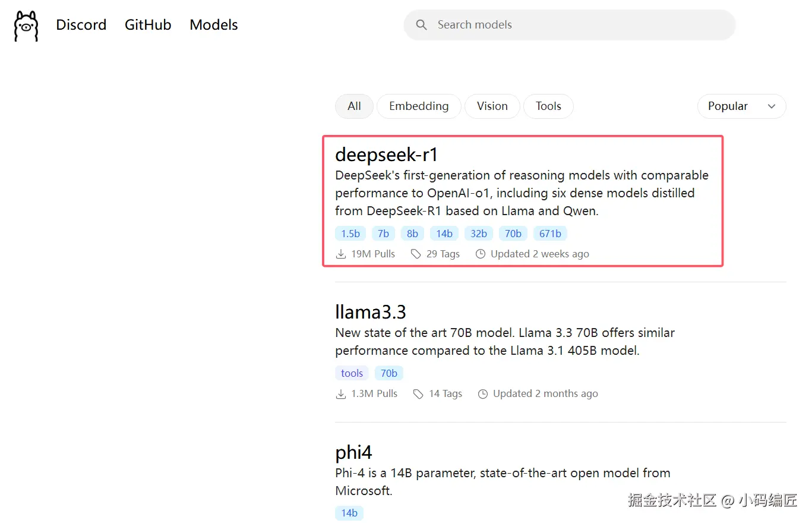Go to the Models page
The image size is (812, 523).
[214, 25]
